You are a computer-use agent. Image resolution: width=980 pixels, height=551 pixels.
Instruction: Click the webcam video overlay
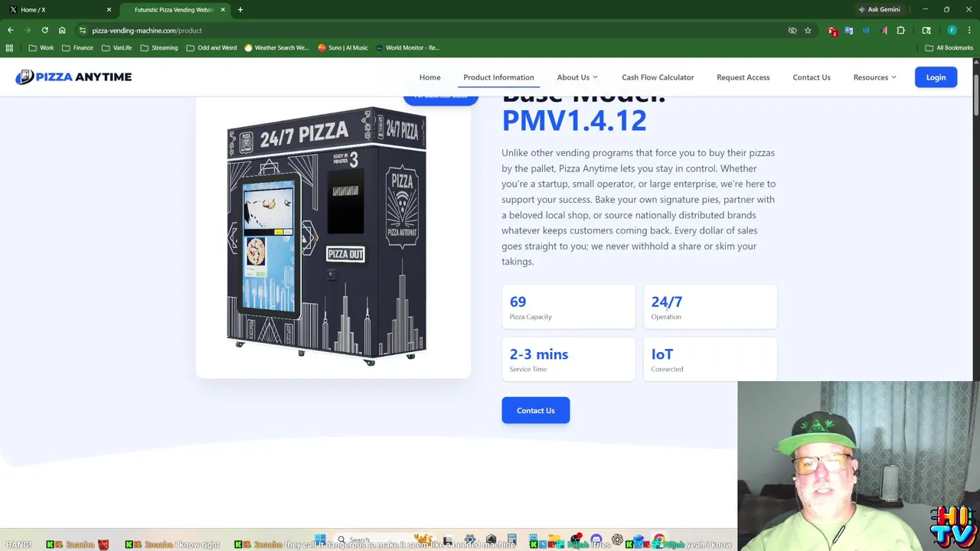coord(858,465)
